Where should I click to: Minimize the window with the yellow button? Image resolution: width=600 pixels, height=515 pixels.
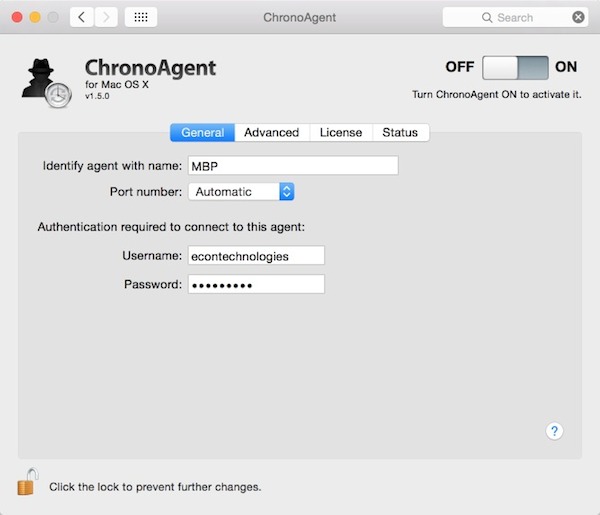[x=35, y=17]
